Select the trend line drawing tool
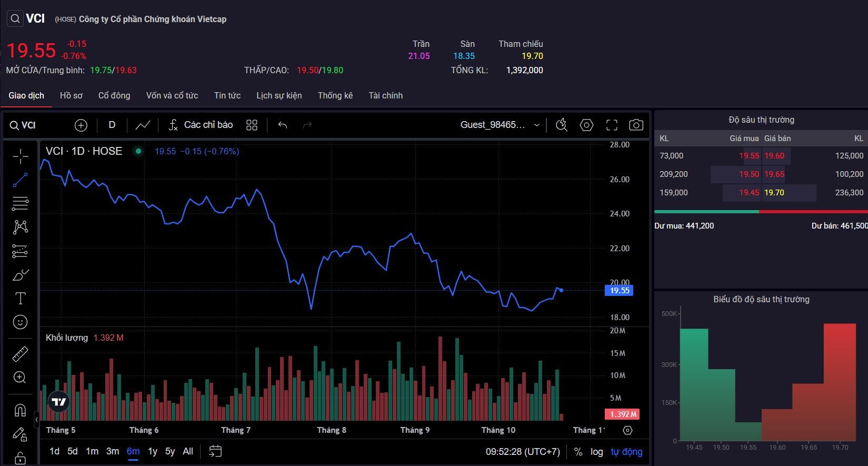This screenshot has width=868, height=466. coord(21,180)
